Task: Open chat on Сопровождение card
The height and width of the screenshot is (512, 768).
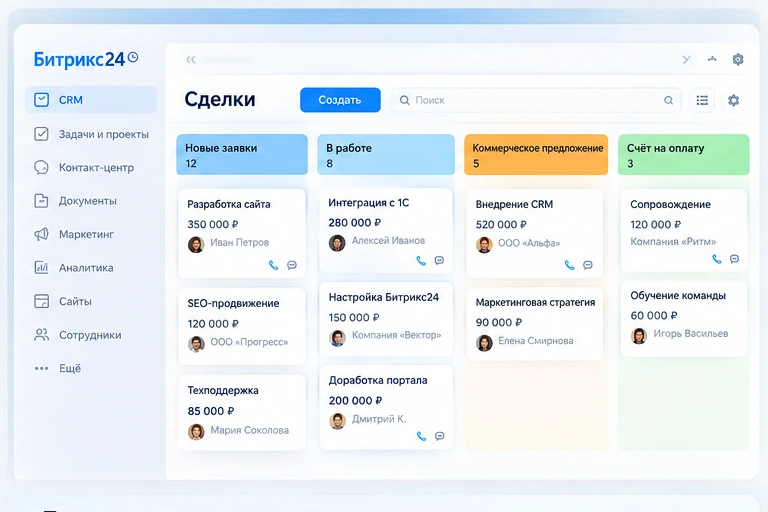Action: (x=734, y=259)
